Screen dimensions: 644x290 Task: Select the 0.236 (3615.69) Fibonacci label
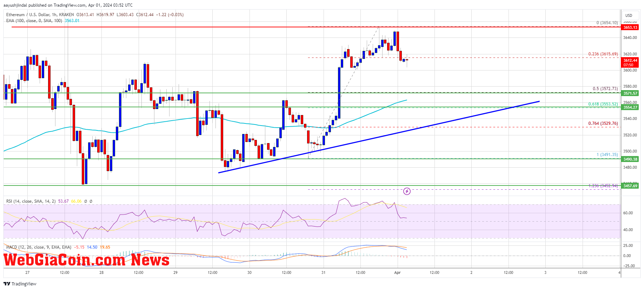[x=603, y=54]
